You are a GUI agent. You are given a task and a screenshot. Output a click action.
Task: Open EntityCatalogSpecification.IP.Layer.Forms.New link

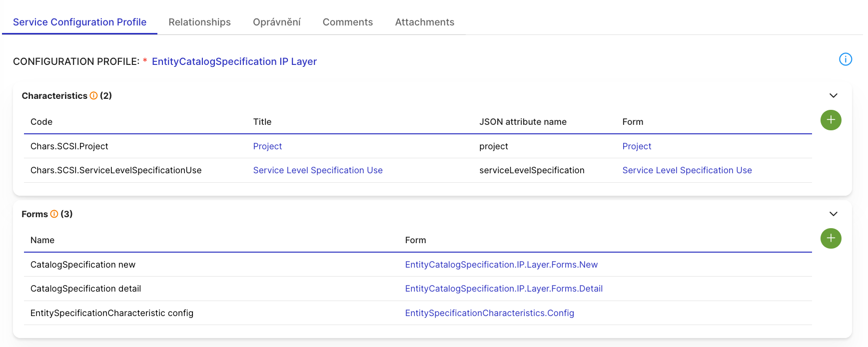click(x=501, y=265)
